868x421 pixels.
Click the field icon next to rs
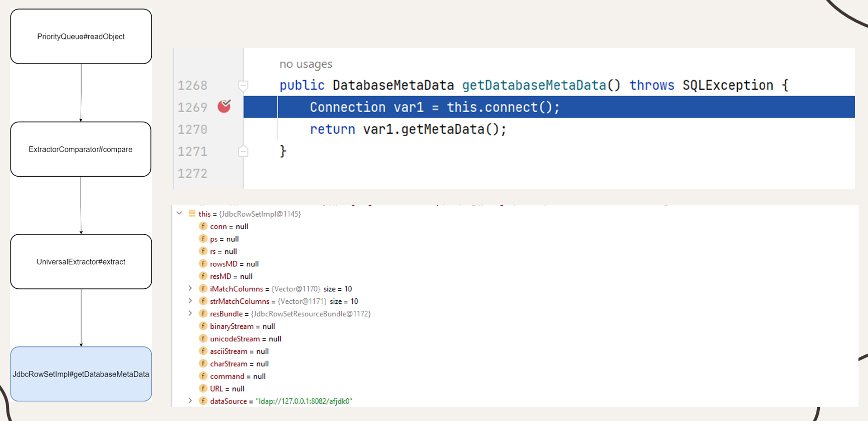203,251
